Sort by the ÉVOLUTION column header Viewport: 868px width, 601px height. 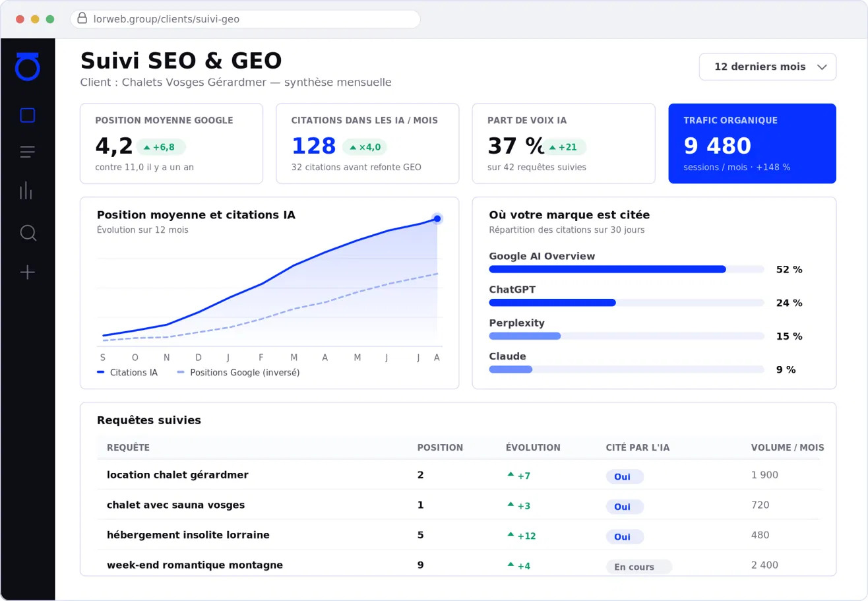pyautogui.click(x=533, y=448)
